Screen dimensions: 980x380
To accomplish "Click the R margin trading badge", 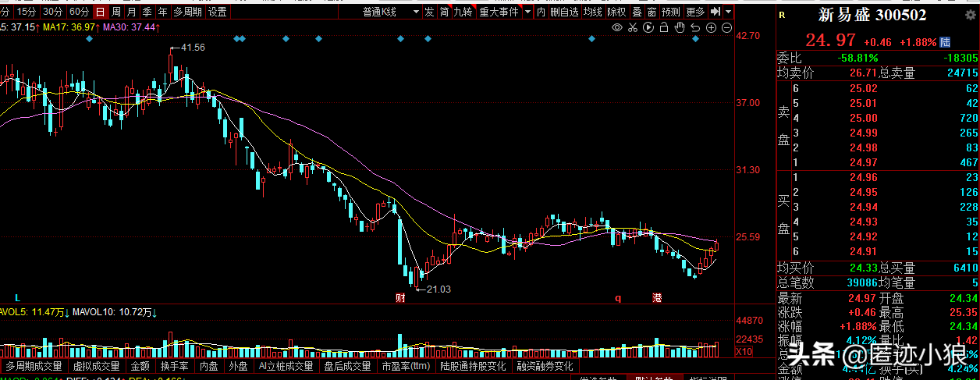I will pos(782,15).
